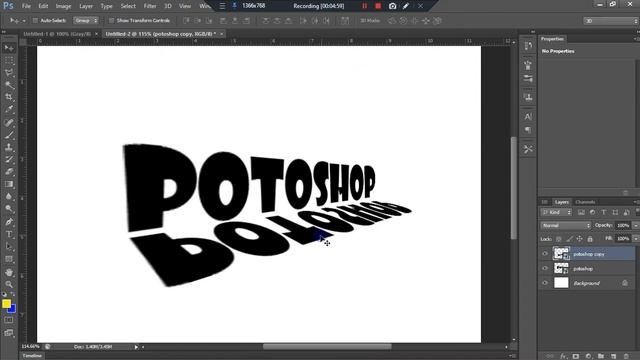Select the Zoom tool

click(x=9, y=284)
